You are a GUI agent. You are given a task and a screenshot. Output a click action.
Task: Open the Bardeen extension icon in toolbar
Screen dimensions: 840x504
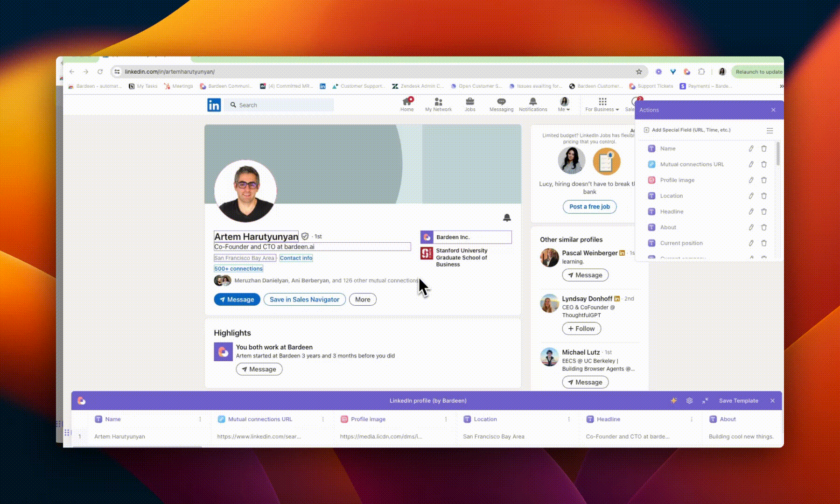687,71
